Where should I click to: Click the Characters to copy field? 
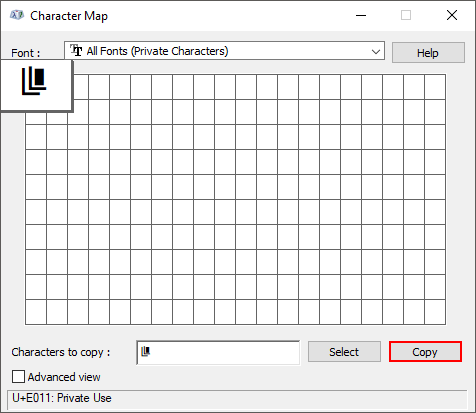(x=218, y=352)
